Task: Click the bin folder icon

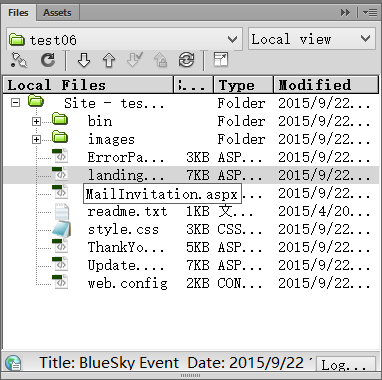Action: [x=60, y=119]
